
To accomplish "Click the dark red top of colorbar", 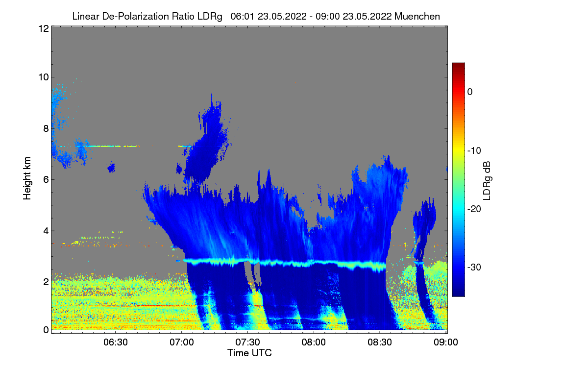I will click(x=458, y=66).
